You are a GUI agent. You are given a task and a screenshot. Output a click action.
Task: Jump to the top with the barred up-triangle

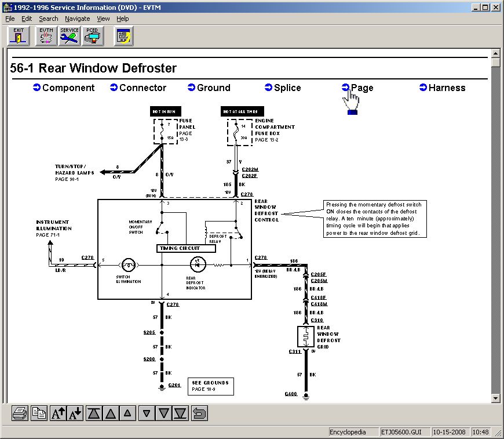tap(93, 413)
